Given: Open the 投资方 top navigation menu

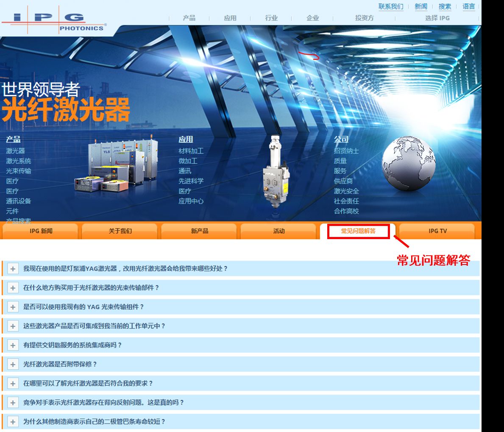Looking at the screenshot, I should click(364, 18).
